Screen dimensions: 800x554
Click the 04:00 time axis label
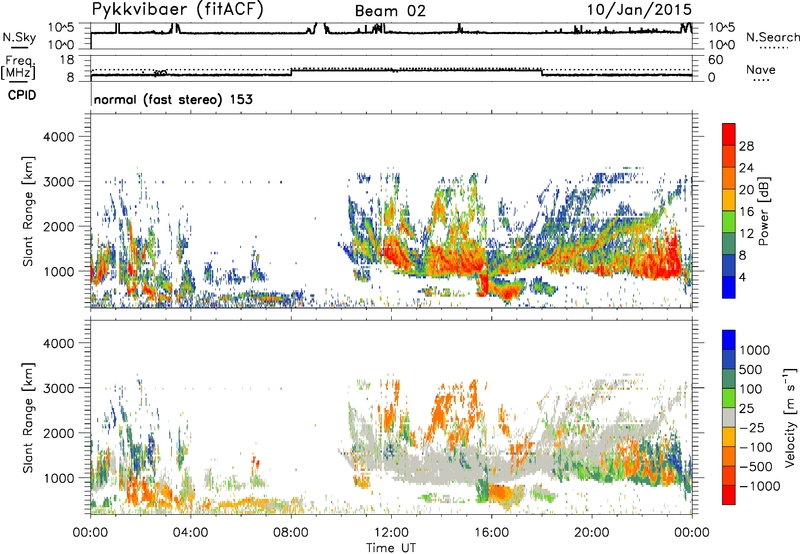click(190, 533)
